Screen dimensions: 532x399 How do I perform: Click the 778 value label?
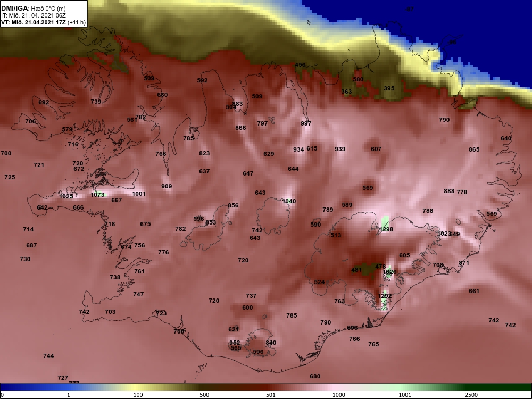[462, 192]
